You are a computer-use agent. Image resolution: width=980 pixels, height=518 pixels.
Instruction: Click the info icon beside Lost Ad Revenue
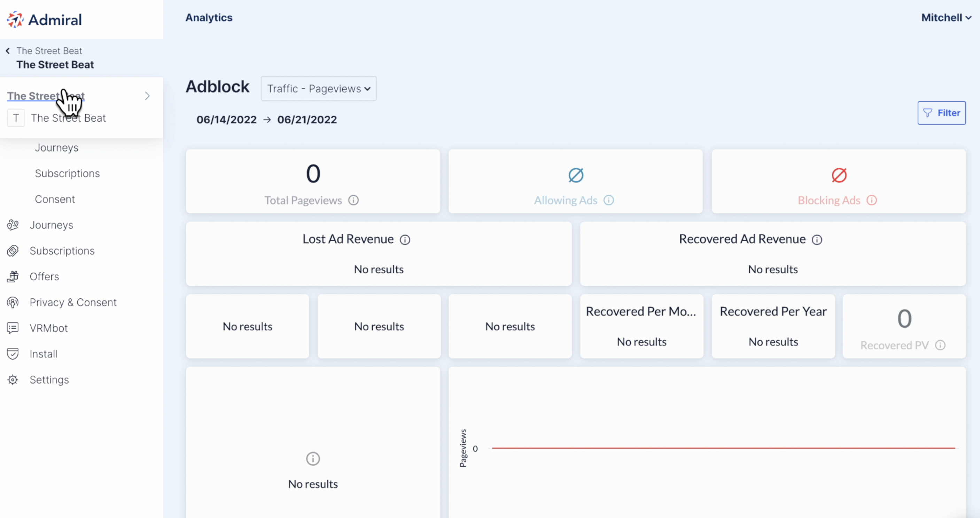(x=405, y=239)
